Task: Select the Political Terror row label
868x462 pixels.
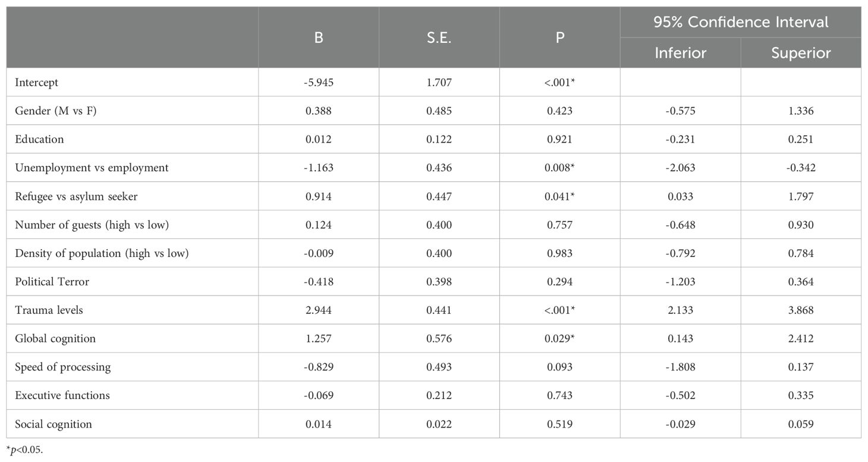Action: click(x=52, y=282)
